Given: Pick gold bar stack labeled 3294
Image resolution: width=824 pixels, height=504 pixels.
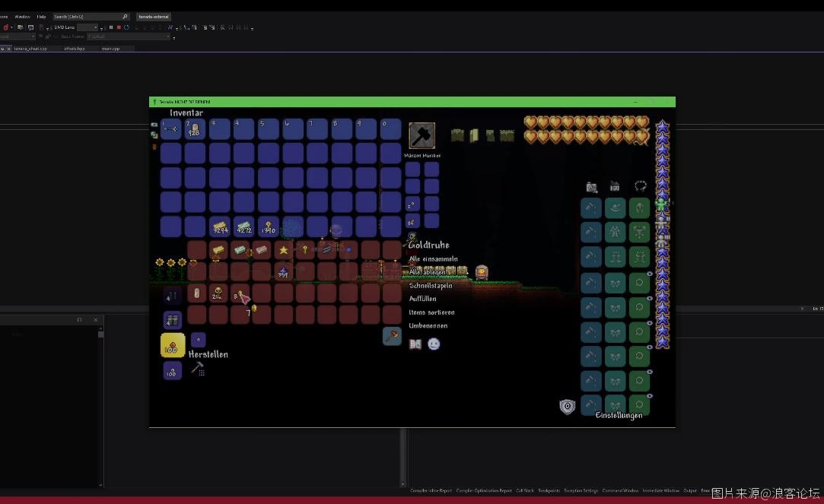Looking at the screenshot, I should click(220, 227).
